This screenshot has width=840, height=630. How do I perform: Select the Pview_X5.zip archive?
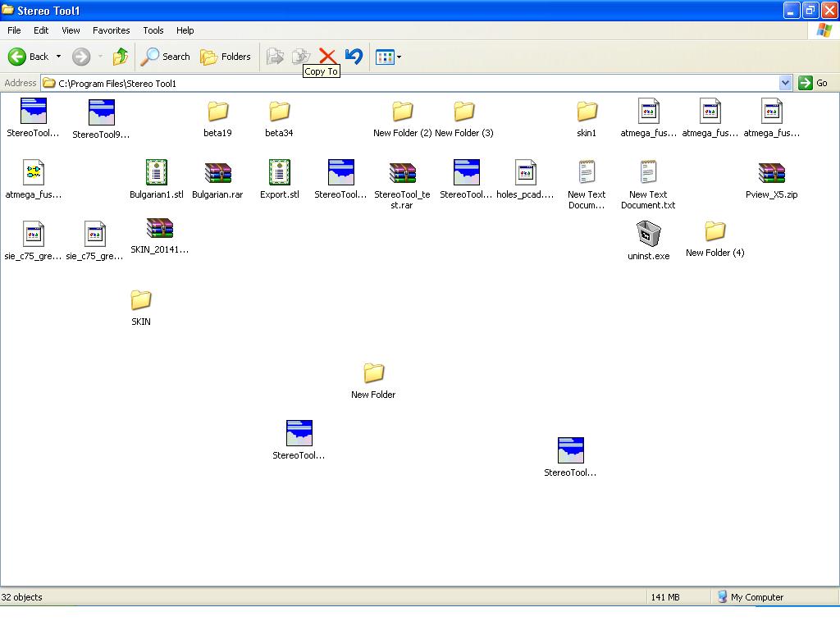click(771, 180)
